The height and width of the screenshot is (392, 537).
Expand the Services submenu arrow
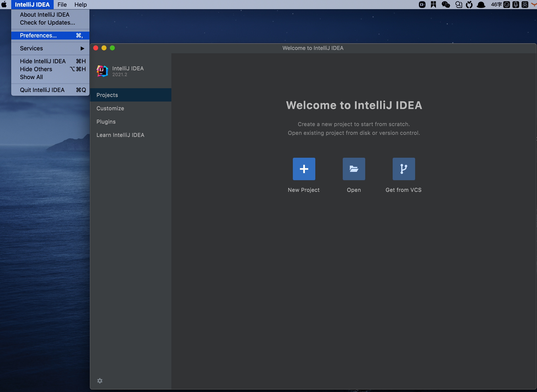pyautogui.click(x=82, y=48)
